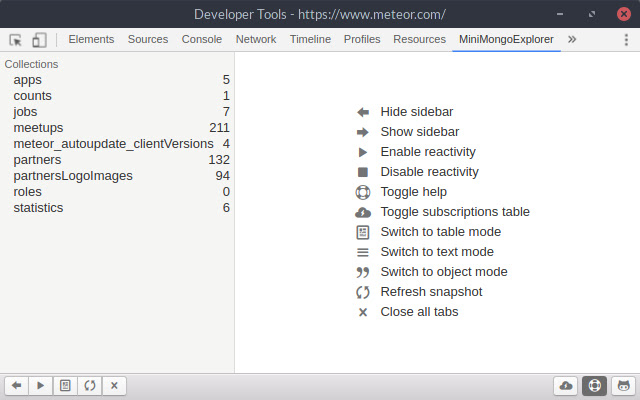The height and width of the screenshot is (400, 640).
Task: Click the meetups count 211
Action: [x=220, y=128]
